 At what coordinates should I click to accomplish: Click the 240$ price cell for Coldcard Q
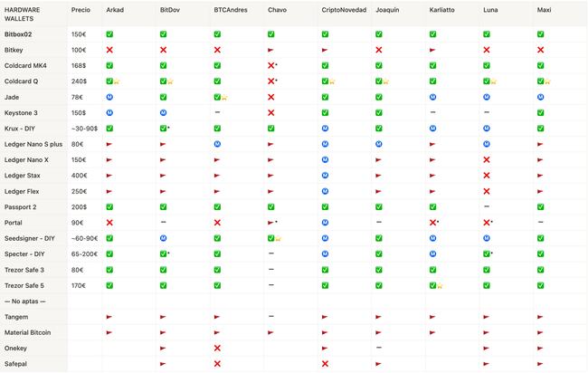pos(80,81)
